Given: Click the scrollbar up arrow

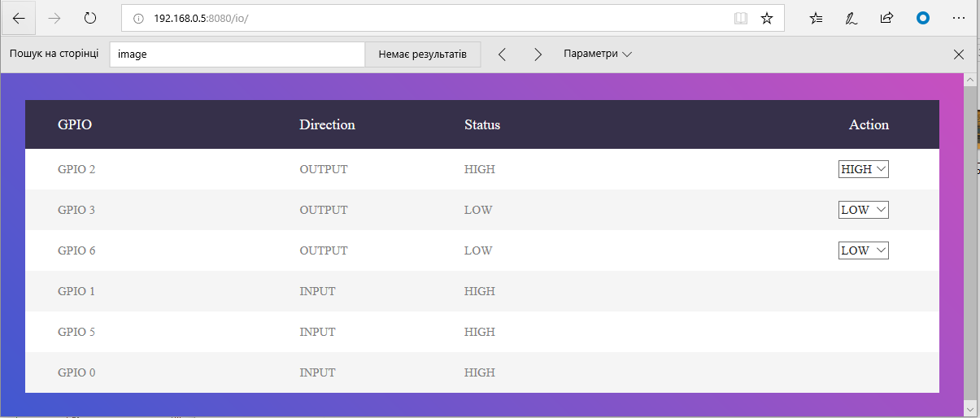Looking at the screenshot, I should point(969,80).
